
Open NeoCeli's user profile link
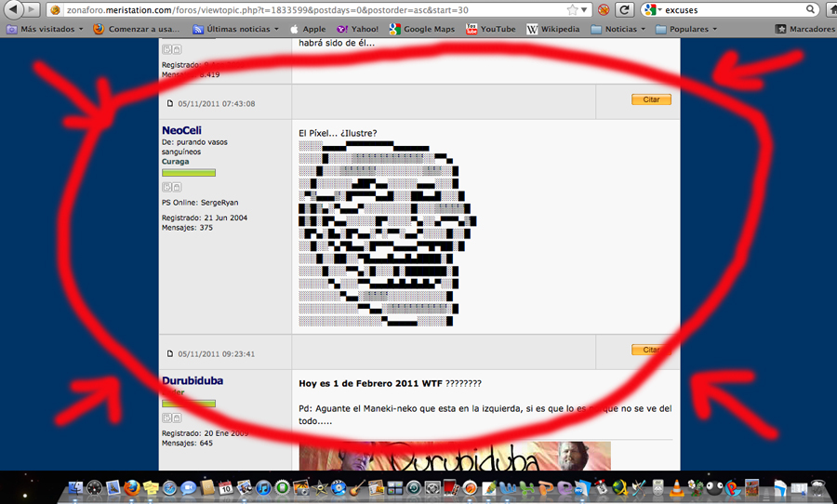pyautogui.click(x=181, y=131)
